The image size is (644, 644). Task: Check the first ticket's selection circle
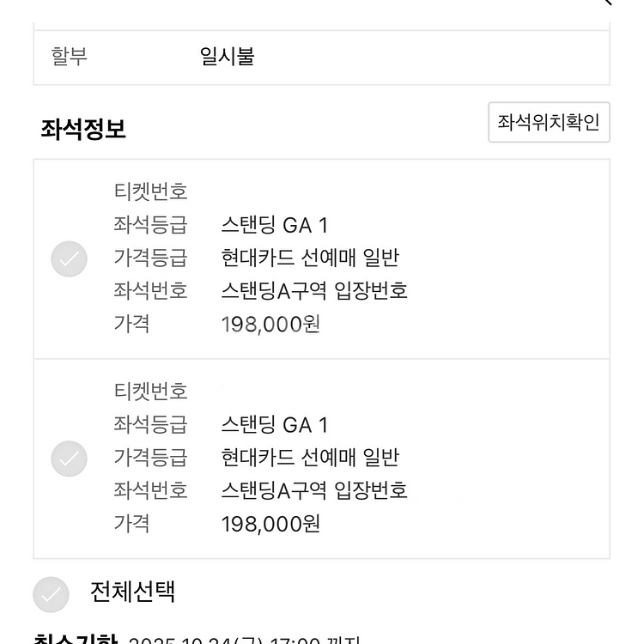tap(69, 258)
